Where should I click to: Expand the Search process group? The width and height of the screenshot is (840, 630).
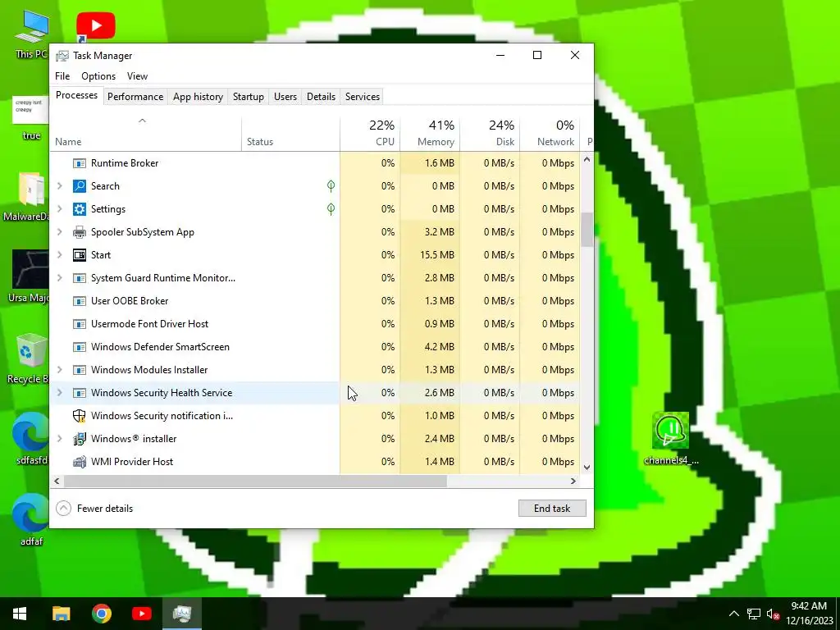point(59,186)
